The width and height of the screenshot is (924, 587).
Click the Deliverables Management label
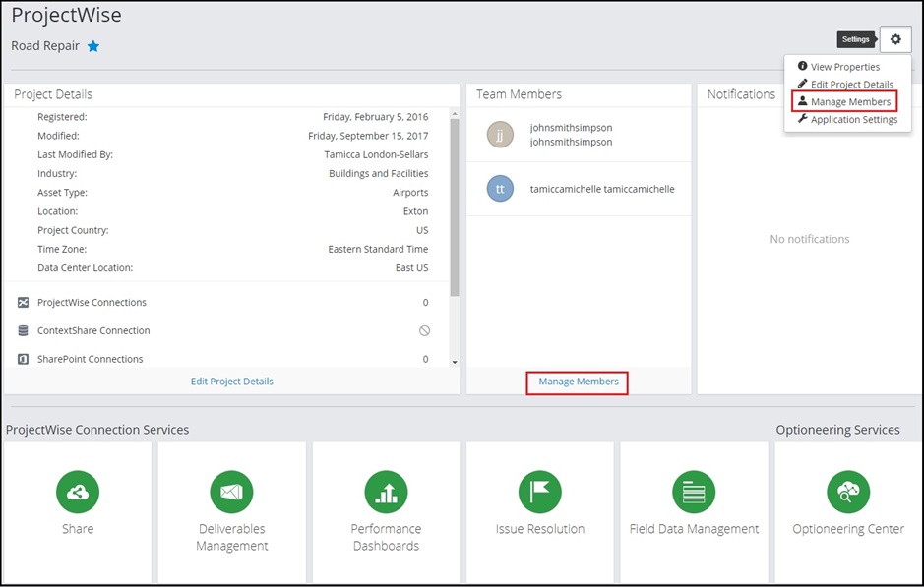click(x=231, y=537)
